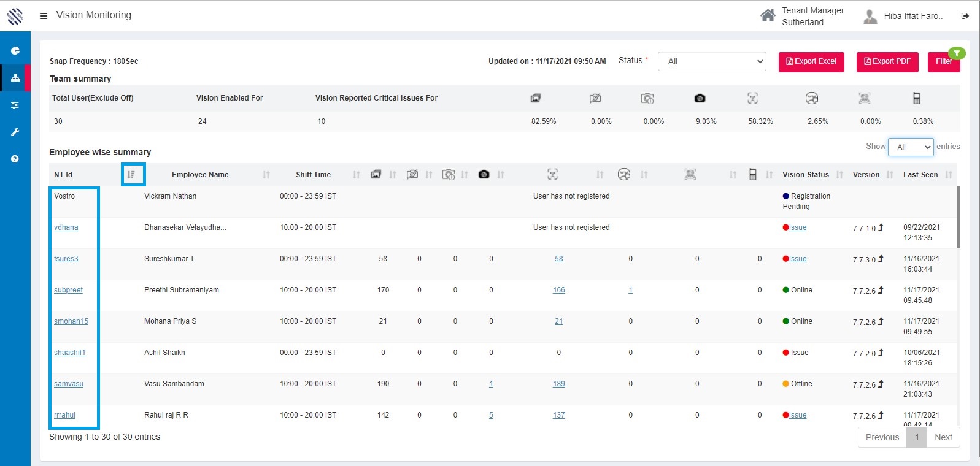Open the help question mark sidebar icon
The height and width of the screenshot is (466, 980).
15,159
